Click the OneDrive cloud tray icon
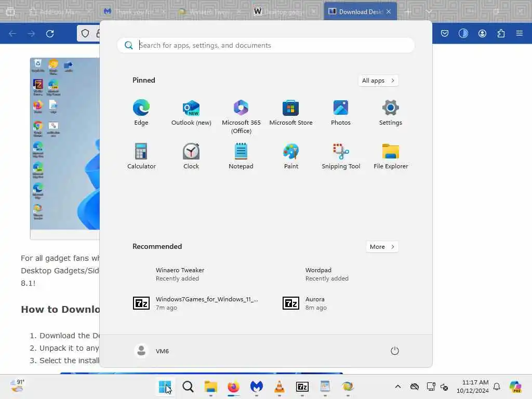The height and width of the screenshot is (399, 532). 414,387
